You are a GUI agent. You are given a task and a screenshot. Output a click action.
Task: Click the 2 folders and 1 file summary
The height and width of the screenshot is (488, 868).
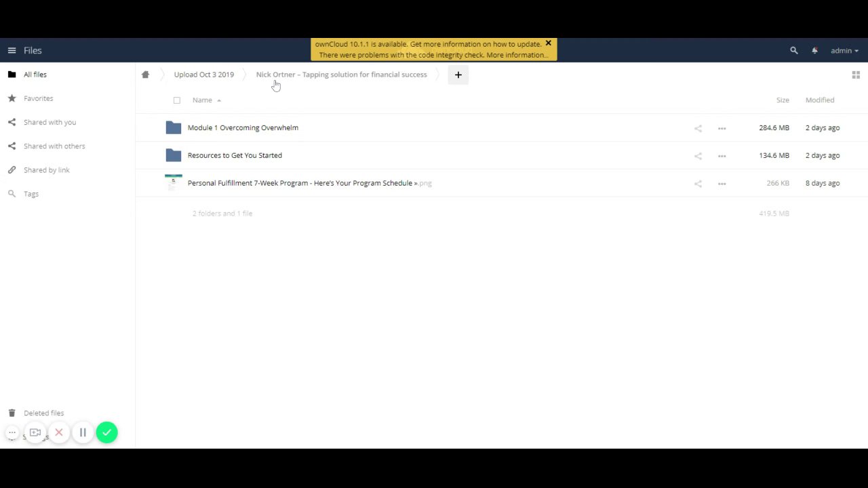222,213
